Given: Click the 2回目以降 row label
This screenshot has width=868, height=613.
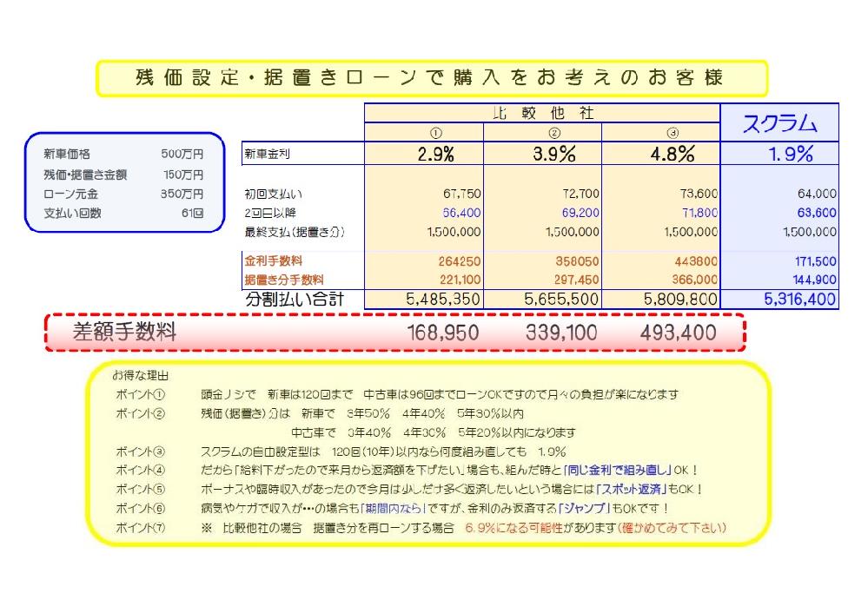Looking at the screenshot, I should coord(270,213).
